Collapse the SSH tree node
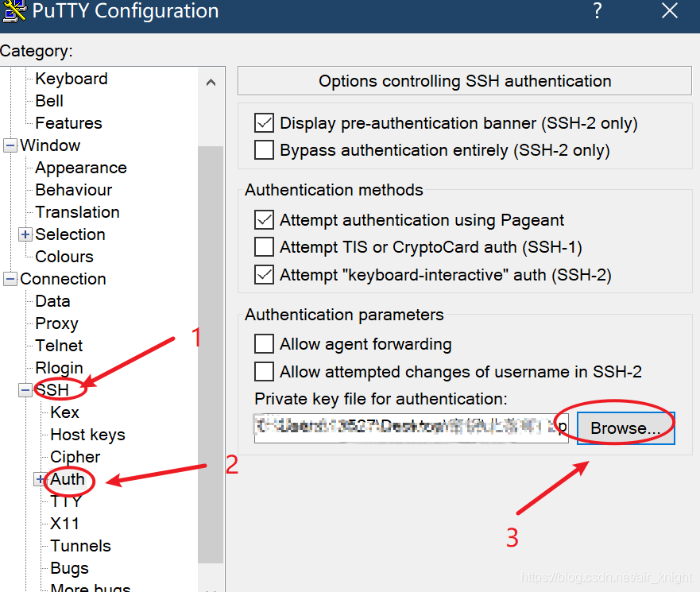 [x=25, y=390]
